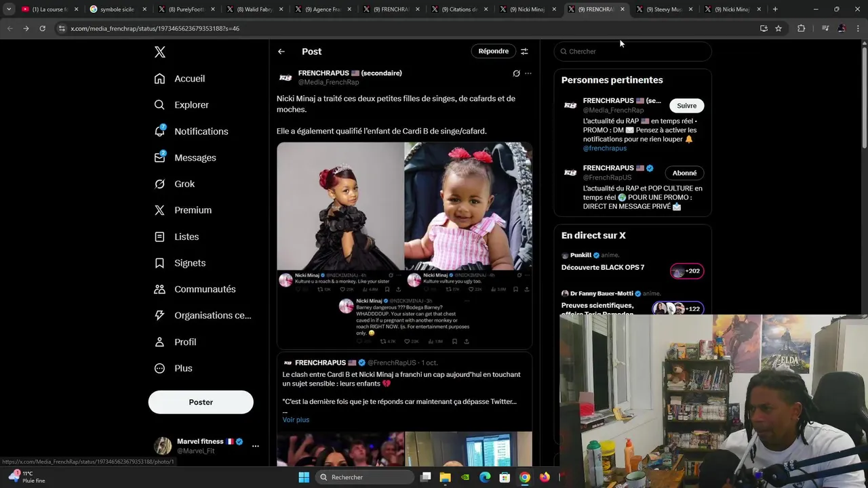
Task: Open photo of girl in black dress
Action: click(340, 206)
